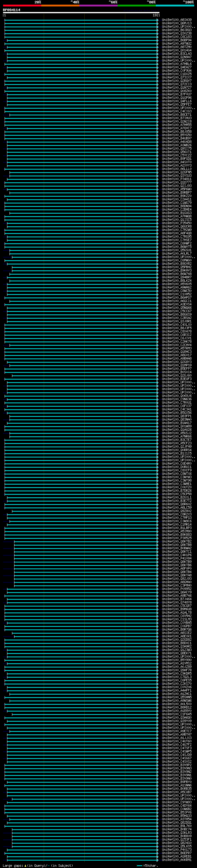Open the UniRef100_Q83FP1 label

(176, 416)
